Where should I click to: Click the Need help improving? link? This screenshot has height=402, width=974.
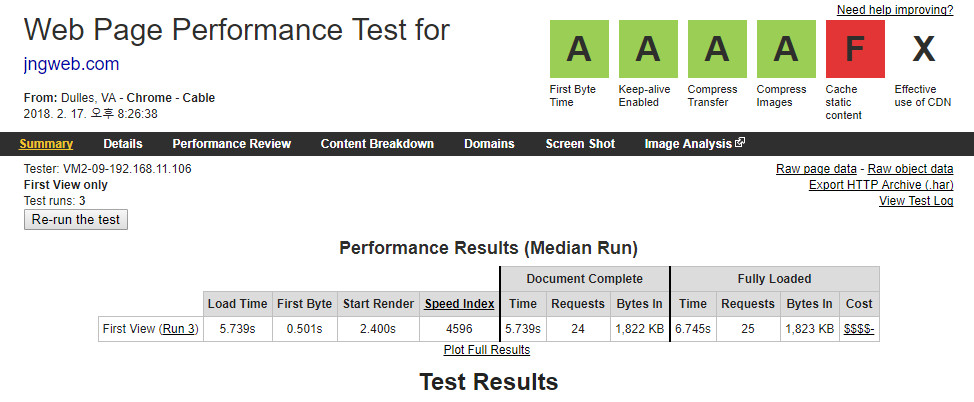(x=895, y=10)
